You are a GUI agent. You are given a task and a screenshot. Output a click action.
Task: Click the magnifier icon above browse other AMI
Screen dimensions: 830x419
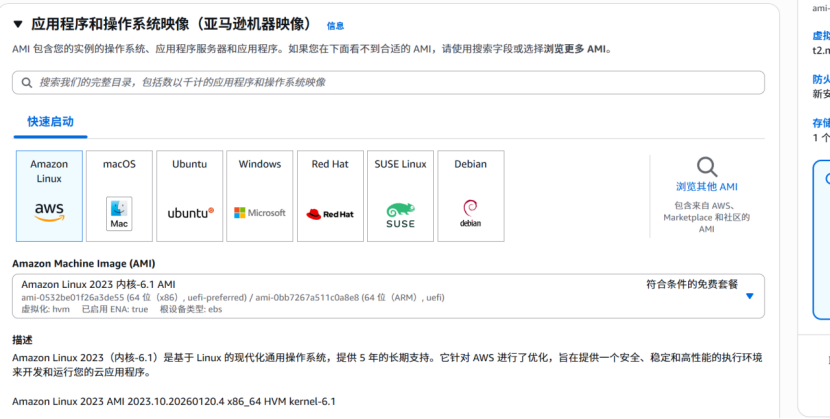click(706, 166)
